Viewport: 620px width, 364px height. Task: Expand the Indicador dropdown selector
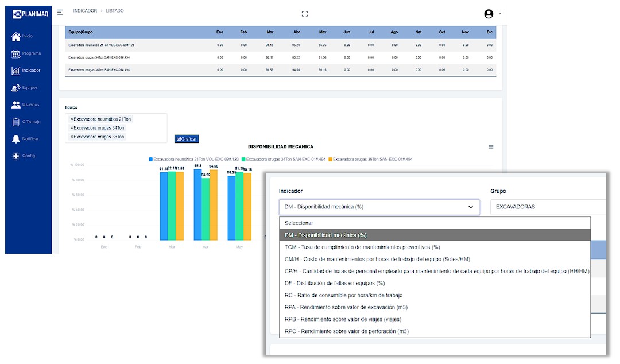[x=379, y=207]
